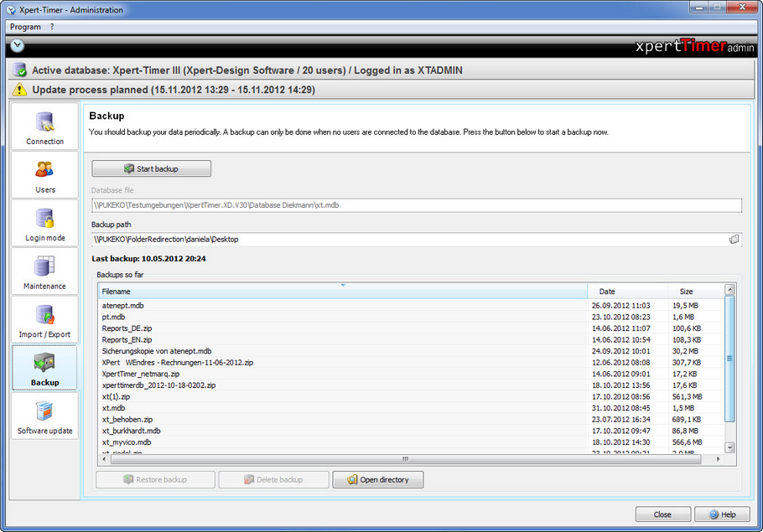Viewport: 763px width, 532px height.
Task: Click the backup list scroll up arrow
Action: (729, 290)
